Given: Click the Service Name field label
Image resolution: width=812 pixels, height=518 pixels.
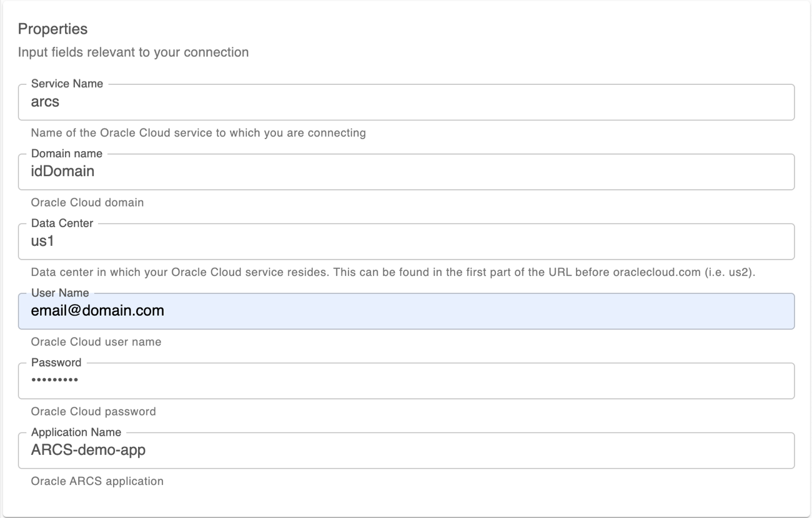Looking at the screenshot, I should point(66,83).
